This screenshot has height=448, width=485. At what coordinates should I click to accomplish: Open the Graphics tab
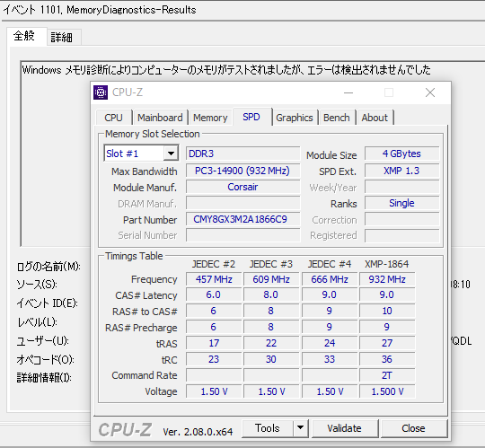295,118
